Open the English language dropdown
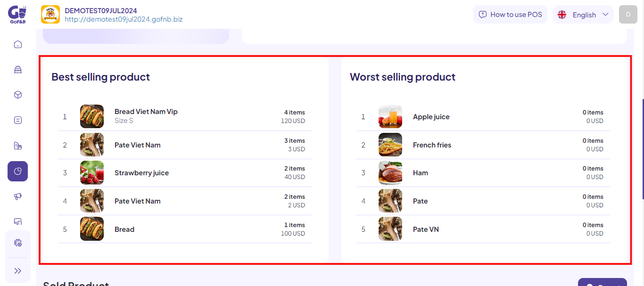Screen dimensions: 644x286 tap(583, 15)
